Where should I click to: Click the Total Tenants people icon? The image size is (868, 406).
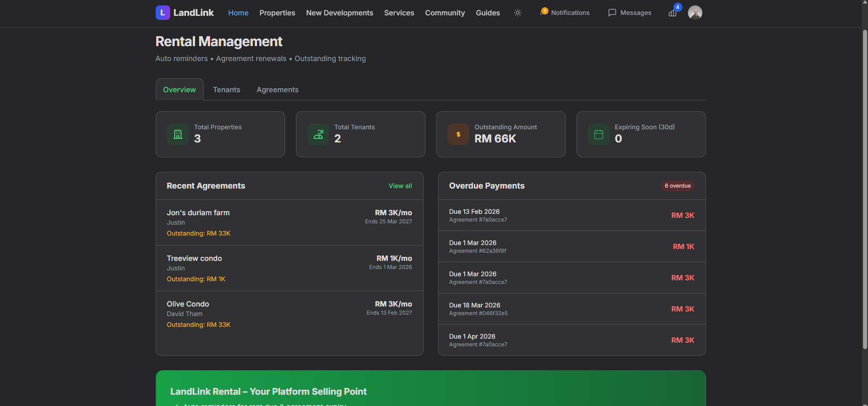point(318,134)
